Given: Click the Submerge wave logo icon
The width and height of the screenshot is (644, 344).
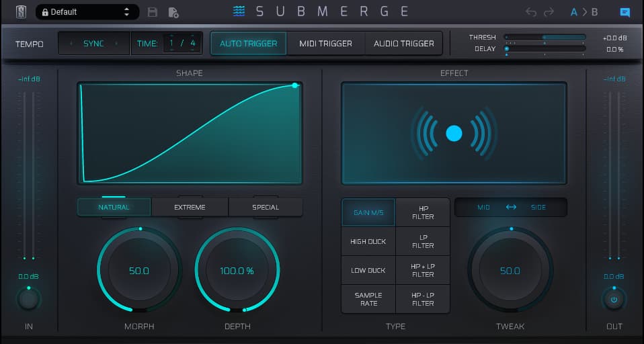Looking at the screenshot, I should [x=239, y=11].
